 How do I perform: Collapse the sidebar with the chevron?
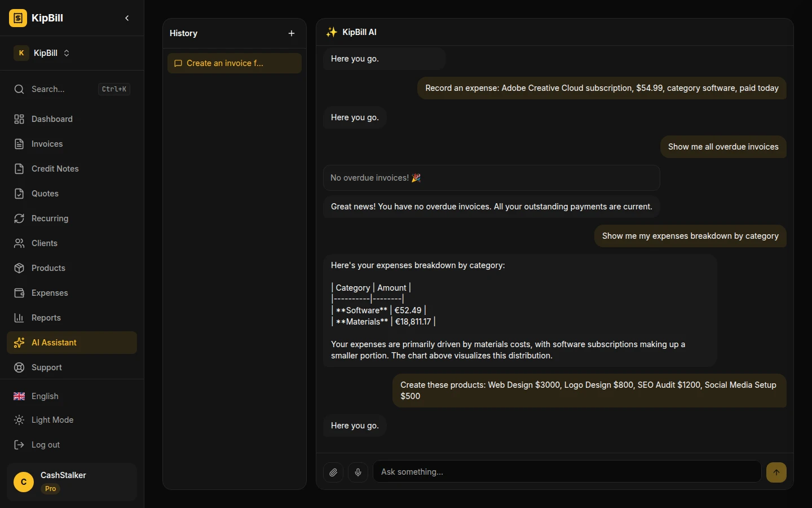pyautogui.click(x=127, y=18)
